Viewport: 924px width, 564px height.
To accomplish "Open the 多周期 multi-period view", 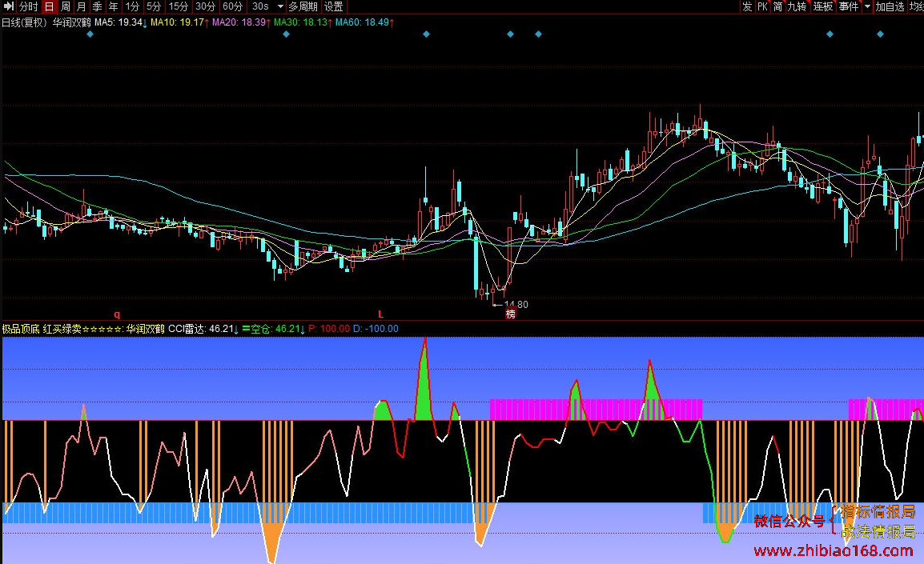I will pyautogui.click(x=303, y=6).
